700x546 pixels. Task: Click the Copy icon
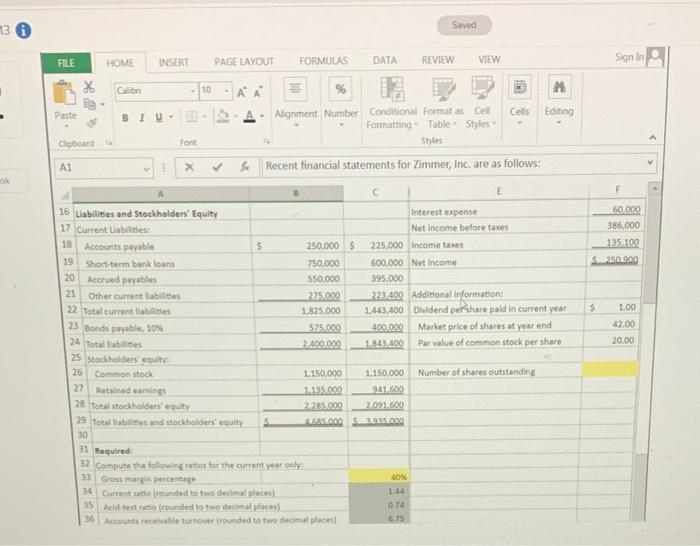90,104
